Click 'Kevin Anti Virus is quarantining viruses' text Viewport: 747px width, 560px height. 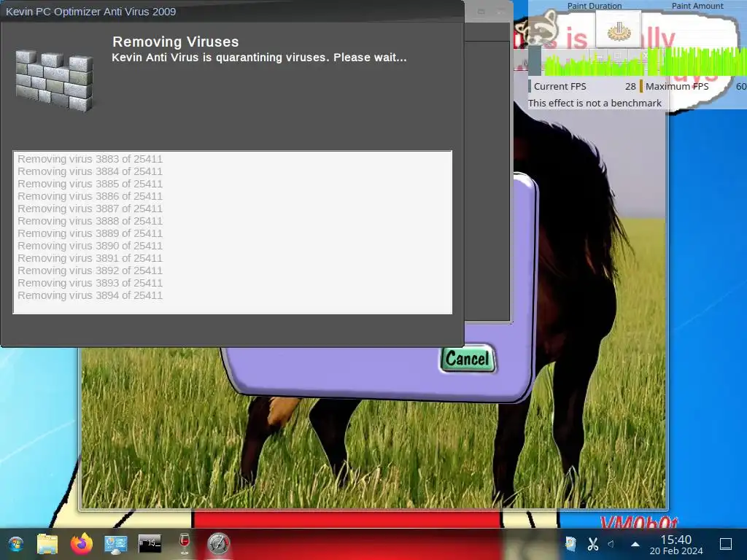click(x=259, y=58)
